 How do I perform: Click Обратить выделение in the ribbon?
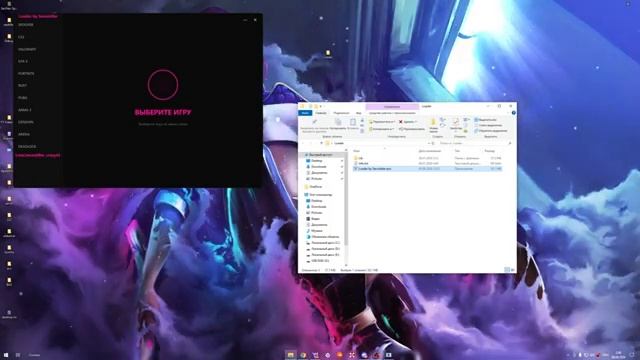[x=491, y=131]
